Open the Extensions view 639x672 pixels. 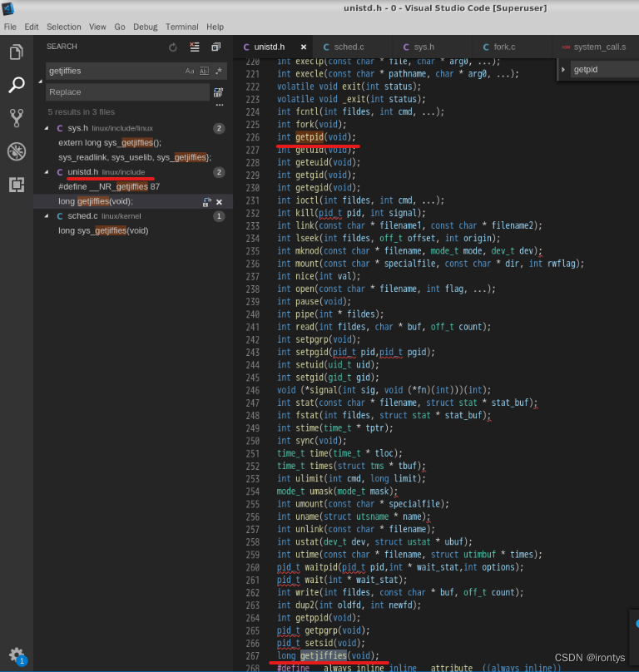16,185
